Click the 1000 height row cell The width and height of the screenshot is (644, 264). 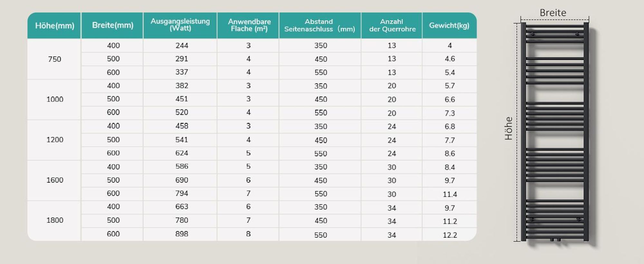[x=54, y=99]
